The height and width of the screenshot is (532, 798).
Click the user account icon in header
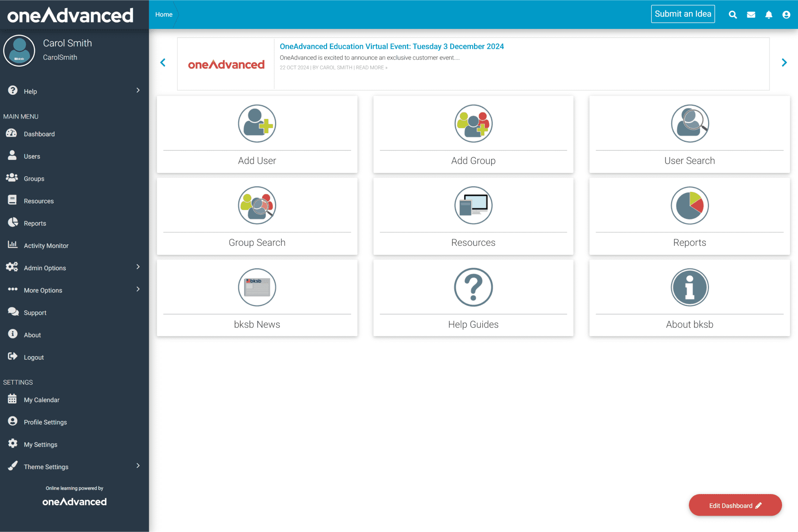click(x=786, y=15)
